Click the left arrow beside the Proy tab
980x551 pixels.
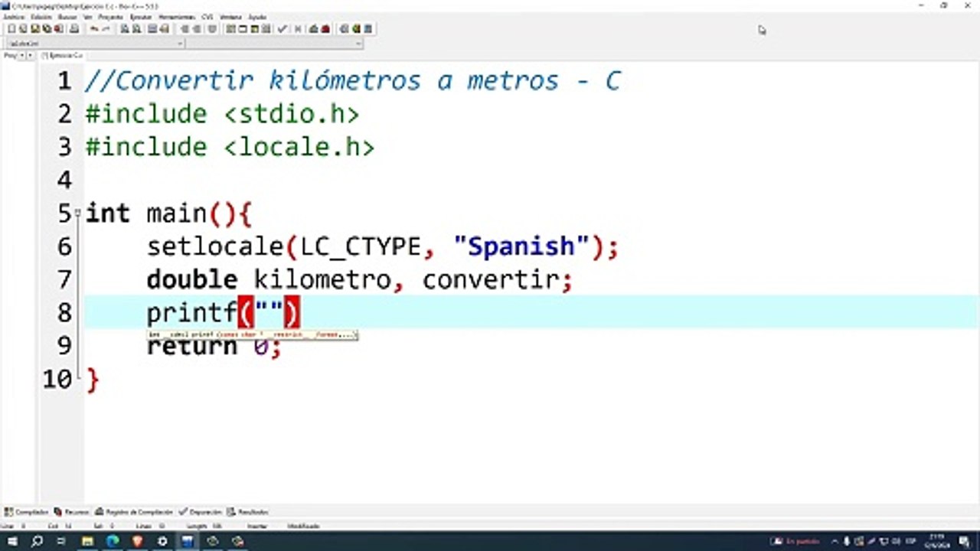coord(21,55)
